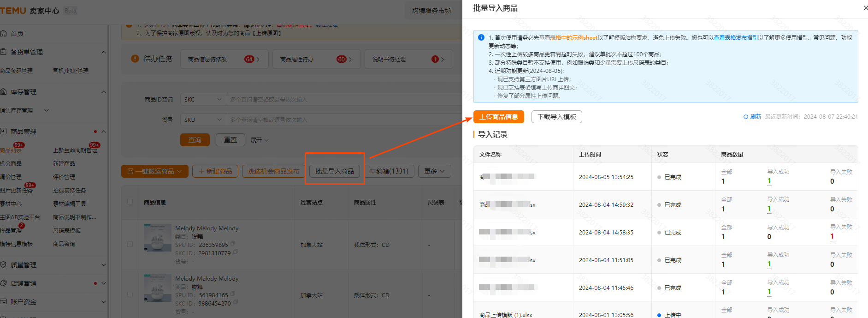This screenshot has width=868, height=318.
Task: Click the 库存管理 warehouse icon
Action: click(x=4, y=92)
